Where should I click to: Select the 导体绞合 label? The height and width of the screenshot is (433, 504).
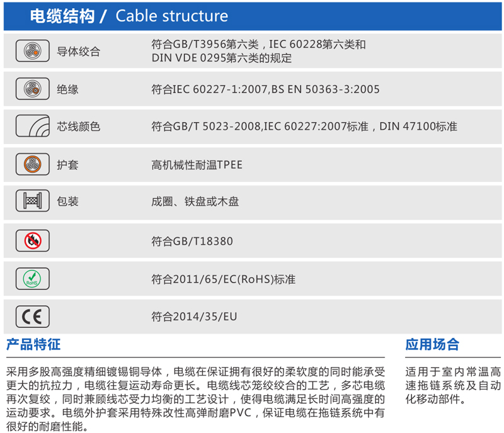[79, 52]
